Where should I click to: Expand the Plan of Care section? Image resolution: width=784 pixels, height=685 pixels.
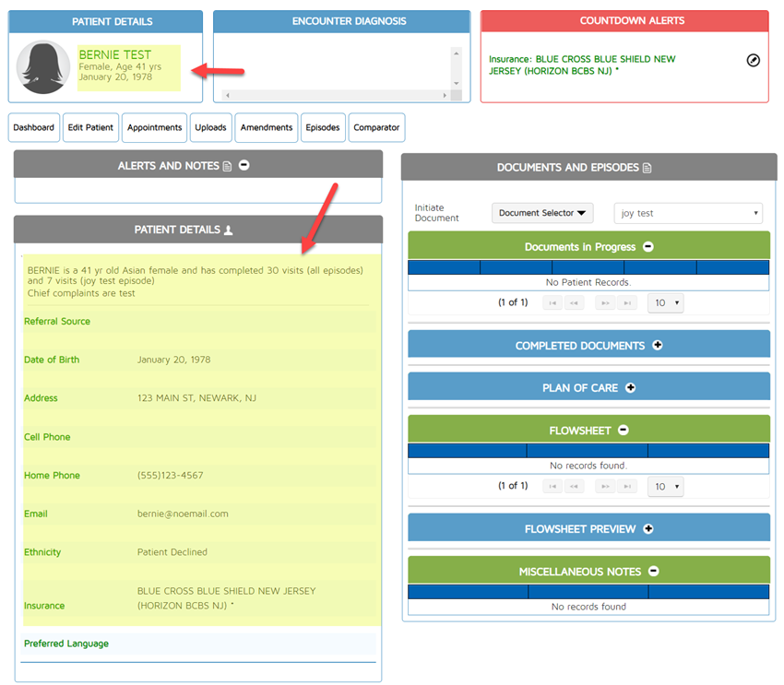click(631, 388)
